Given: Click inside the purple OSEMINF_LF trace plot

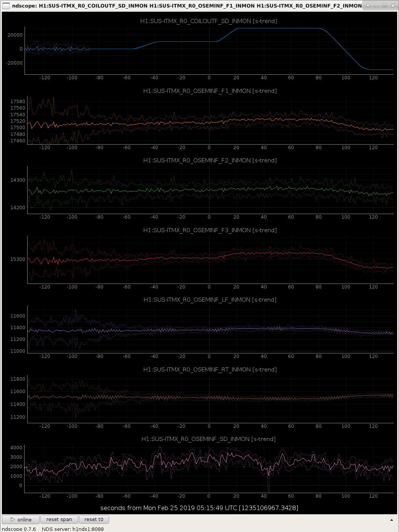Looking at the screenshot, I should (210, 329).
